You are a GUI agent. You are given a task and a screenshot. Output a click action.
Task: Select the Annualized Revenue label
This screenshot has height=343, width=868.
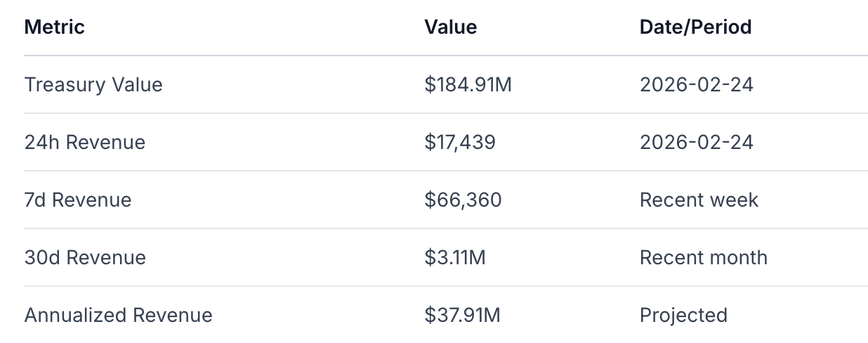118,316
